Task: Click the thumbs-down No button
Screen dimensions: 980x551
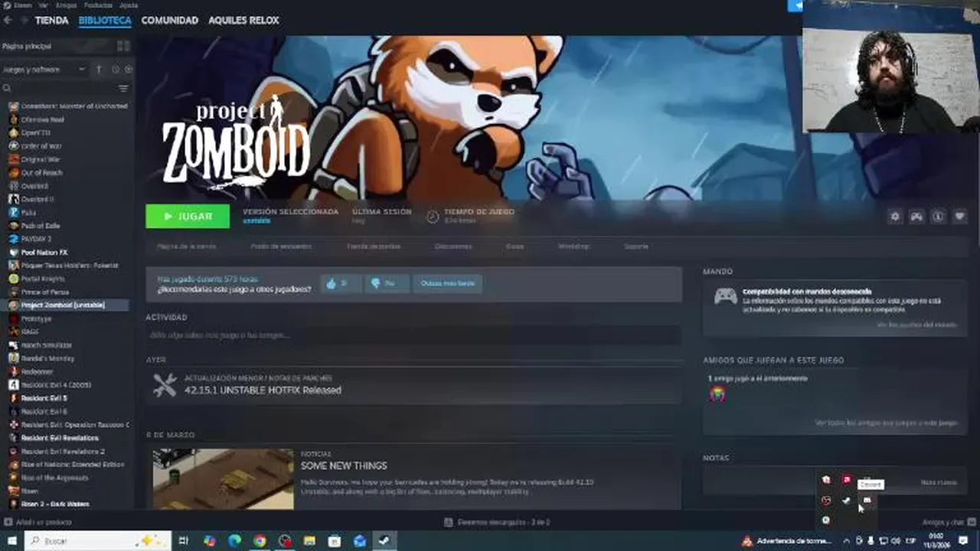Action: [x=387, y=283]
